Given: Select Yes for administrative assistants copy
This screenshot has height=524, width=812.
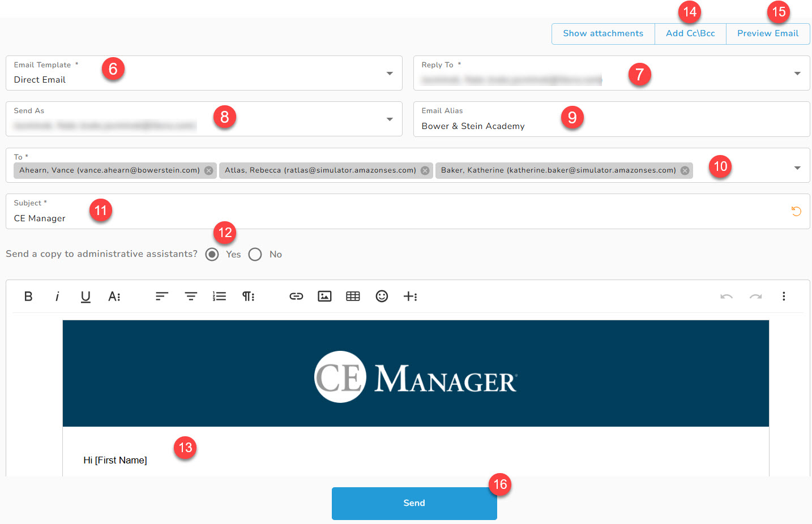Looking at the screenshot, I should tap(212, 254).
